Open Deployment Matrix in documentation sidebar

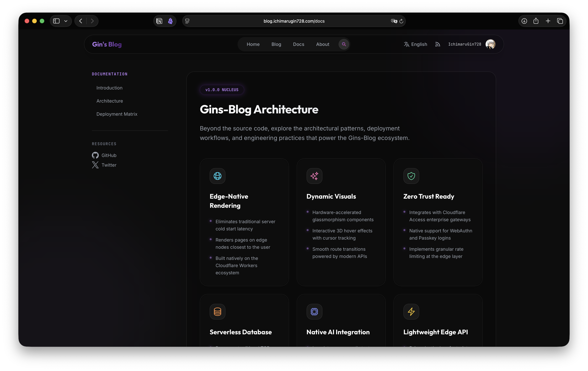(x=117, y=114)
